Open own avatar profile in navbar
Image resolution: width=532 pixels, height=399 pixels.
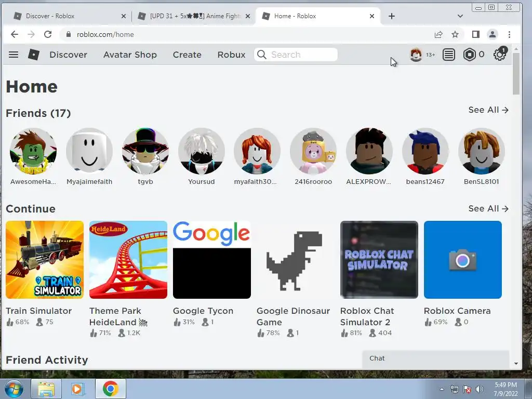(416, 55)
